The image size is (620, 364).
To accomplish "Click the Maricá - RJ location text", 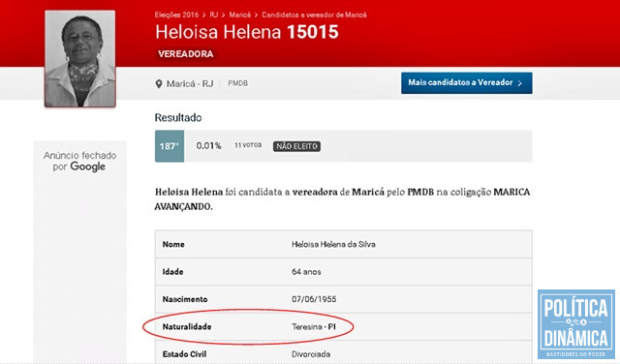I will [190, 84].
